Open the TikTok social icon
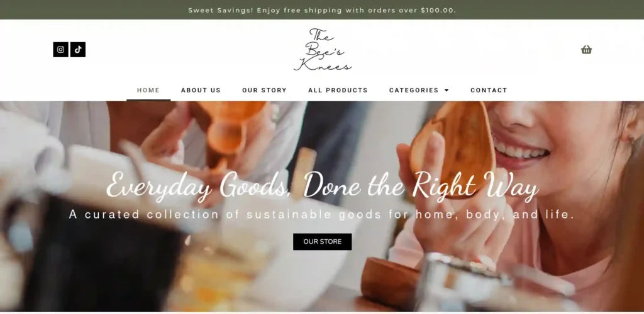Image resolution: width=644 pixels, height=314 pixels. pos(78,50)
